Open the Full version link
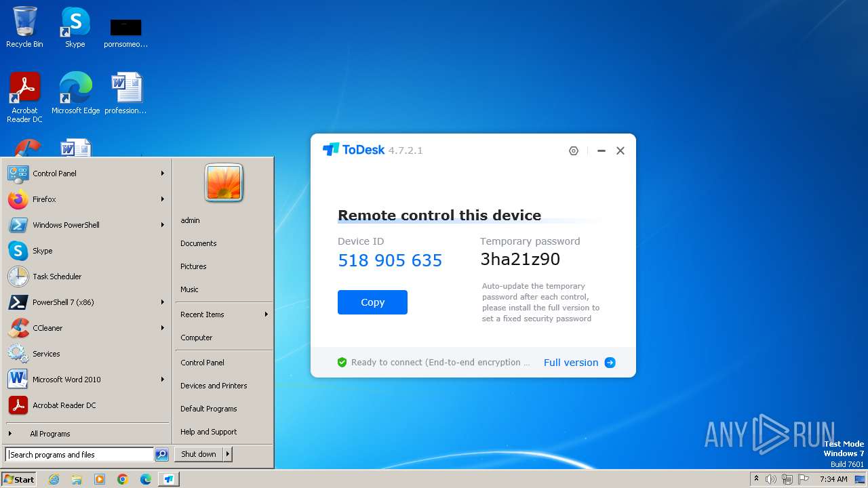 [x=571, y=363]
